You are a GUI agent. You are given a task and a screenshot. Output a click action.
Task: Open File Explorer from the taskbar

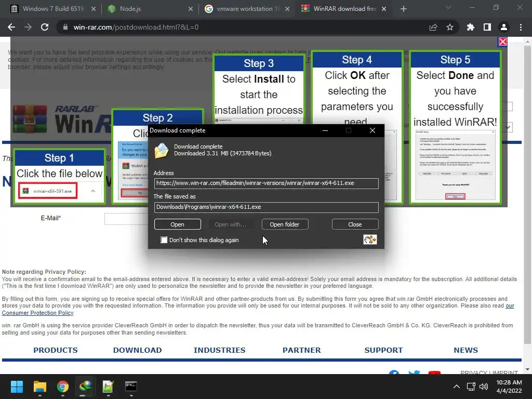click(x=39, y=387)
